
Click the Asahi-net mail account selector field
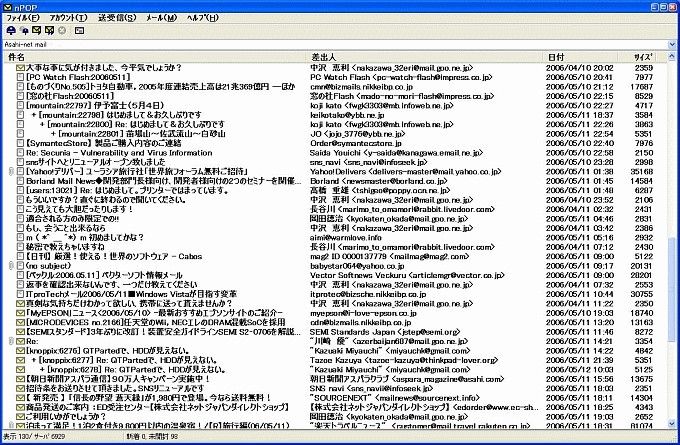point(335,44)
